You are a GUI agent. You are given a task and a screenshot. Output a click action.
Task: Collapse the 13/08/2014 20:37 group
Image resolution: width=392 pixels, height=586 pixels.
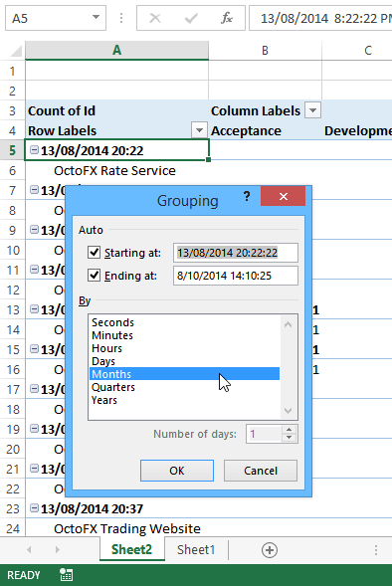[x=34, y=508]
